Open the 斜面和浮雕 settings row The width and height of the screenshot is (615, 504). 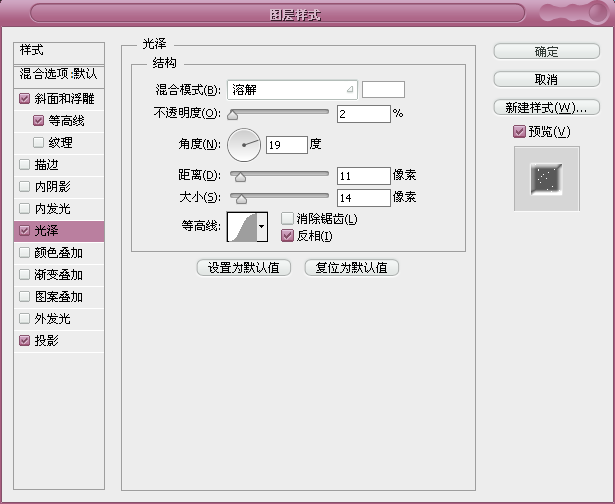(59, 99)
